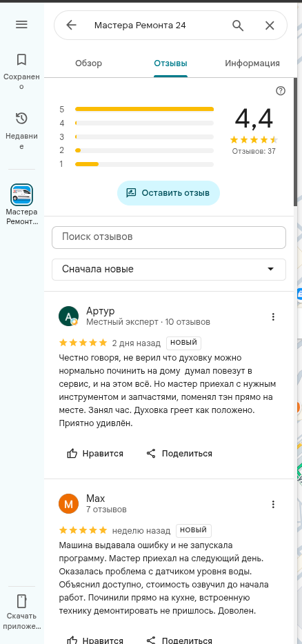Like Артур's review (Нравится)
The width and height of the screenshot is (302, 644).
pos(95,454)
